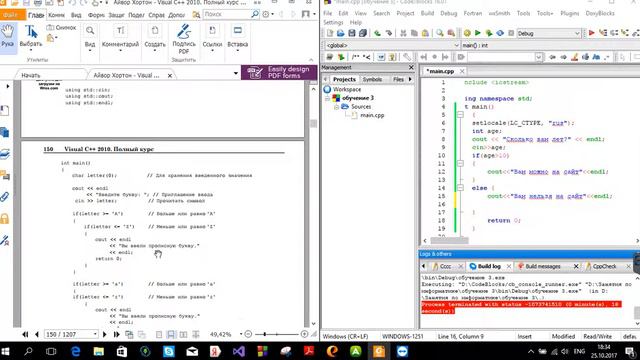Screen dimensions: 640x360
Task: Go to next PDF page arrow
Action: point(104,334)
